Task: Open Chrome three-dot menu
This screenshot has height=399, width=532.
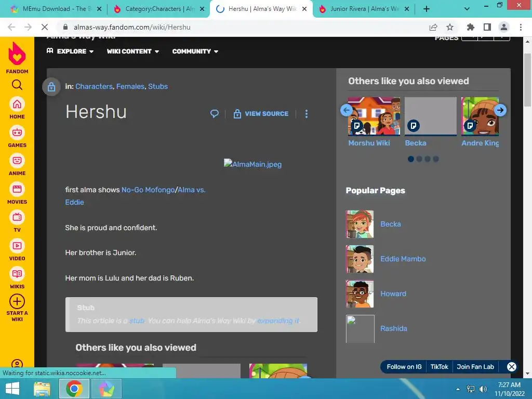Action: coord(521,27)
